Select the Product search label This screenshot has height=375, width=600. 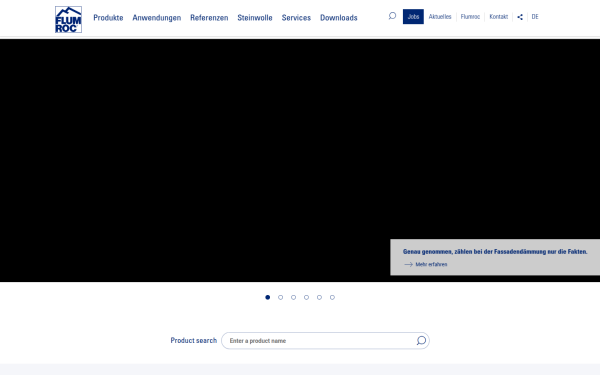point(194,340)
